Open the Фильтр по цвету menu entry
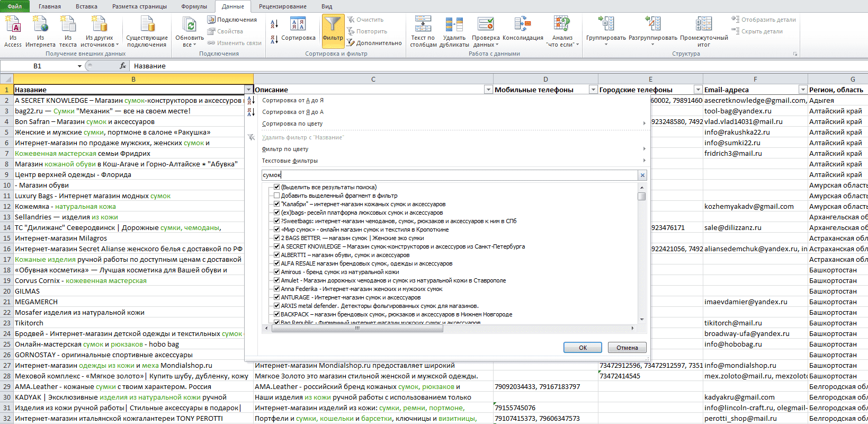868x424 pixels. tap(285, 149)
